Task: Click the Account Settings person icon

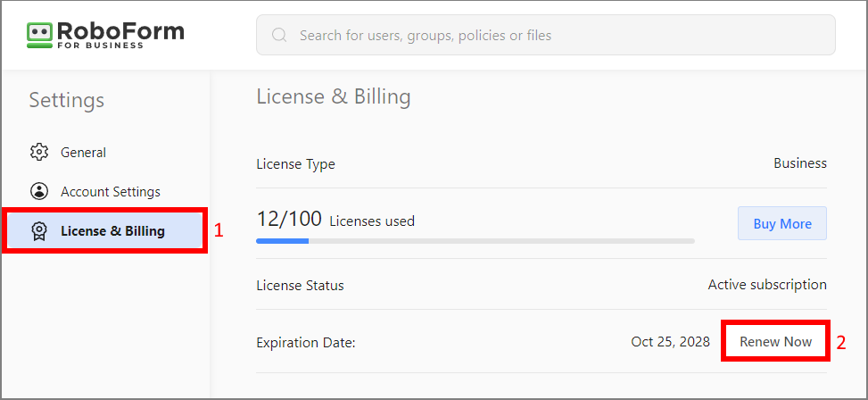Action: point(39,192)
